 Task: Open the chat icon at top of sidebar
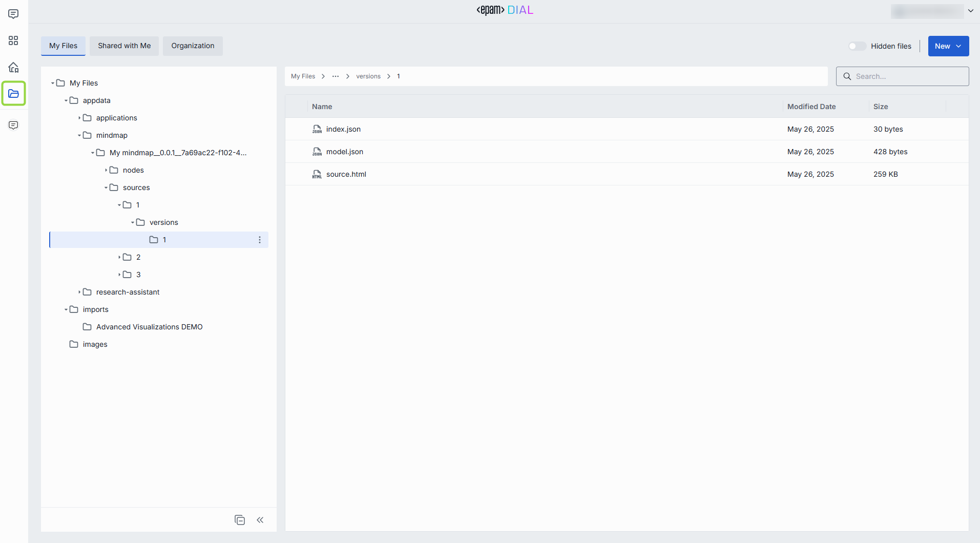click(x=13, y=14)
